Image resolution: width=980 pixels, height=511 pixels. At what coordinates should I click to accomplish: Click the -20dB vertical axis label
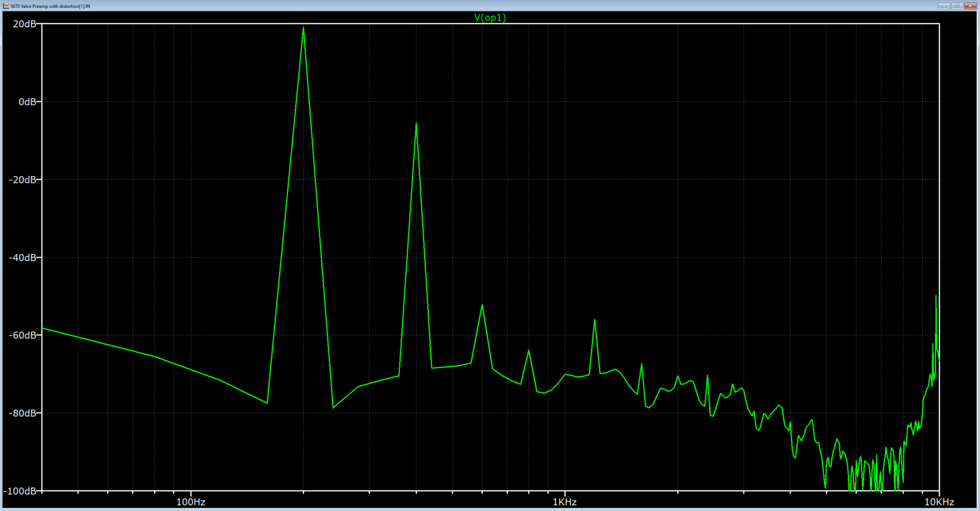22,180
